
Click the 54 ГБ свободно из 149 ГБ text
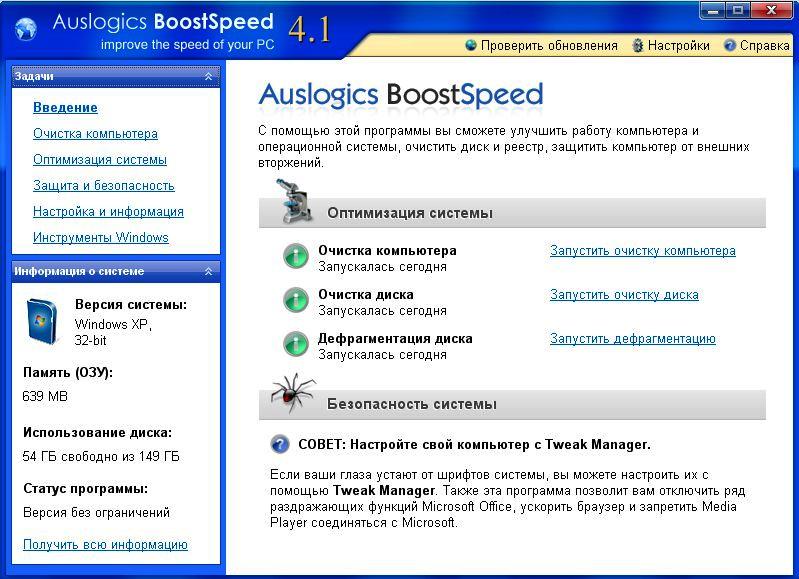point(101,456)
